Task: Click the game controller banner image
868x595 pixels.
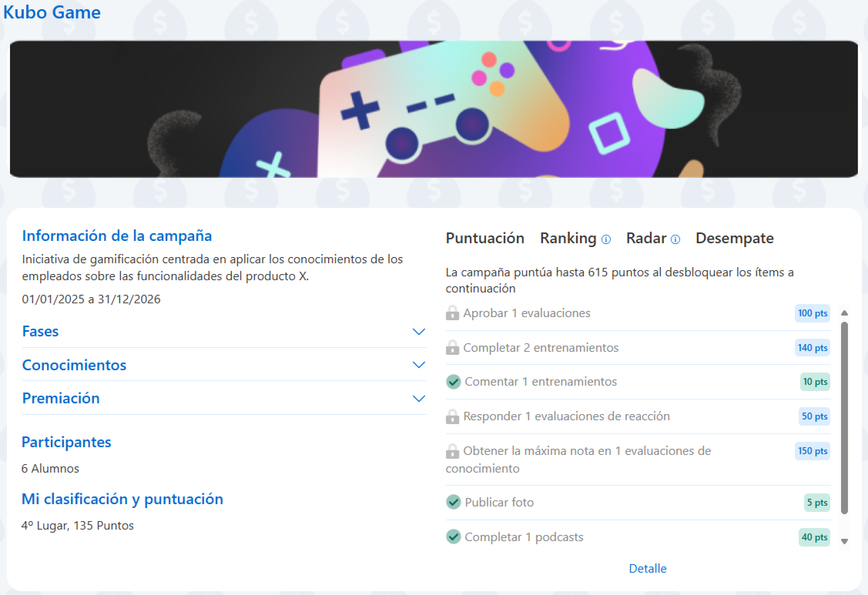Action: click(x=434, y=109)
